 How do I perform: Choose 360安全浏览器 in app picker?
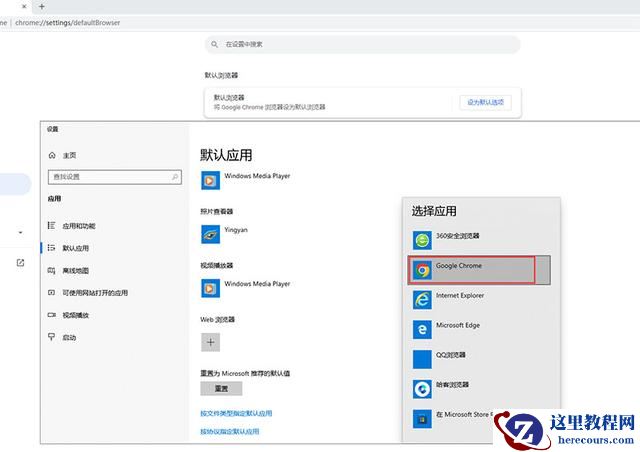tap(480, 240)
